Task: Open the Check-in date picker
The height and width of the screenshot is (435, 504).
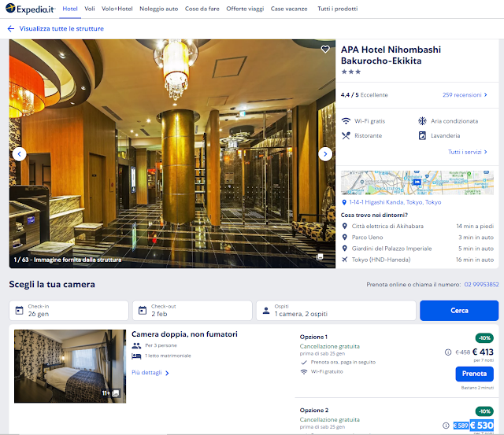Action: point(69,311)
